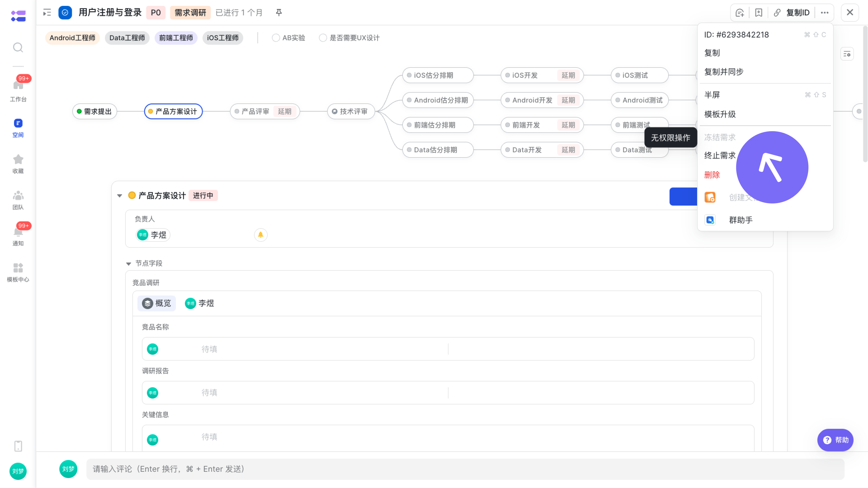Screen dimensions: 868x488
Task: Choose 模板升级 from the menu
Action: click(765, 114)
